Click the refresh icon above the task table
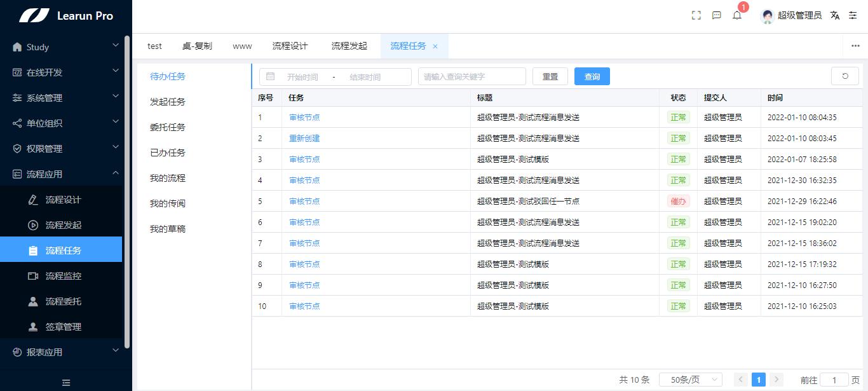The height and width of the screenshot is (391, 868). click(x=844, y=76)
